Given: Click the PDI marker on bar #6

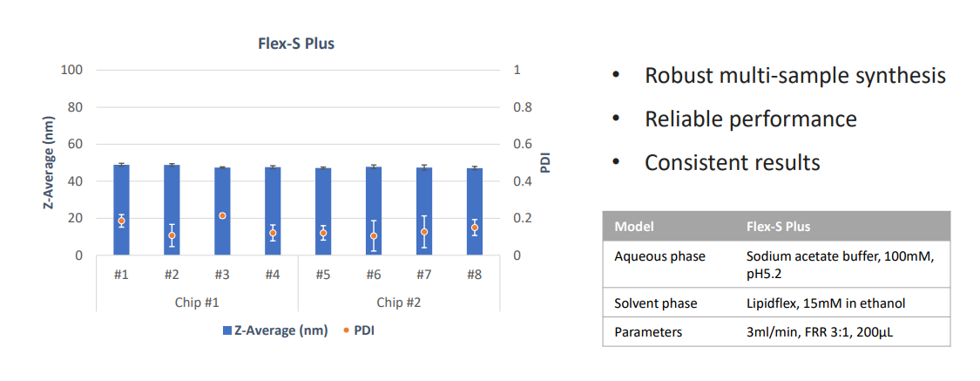Looking at the screenshot, I should [x=374, y=236].
